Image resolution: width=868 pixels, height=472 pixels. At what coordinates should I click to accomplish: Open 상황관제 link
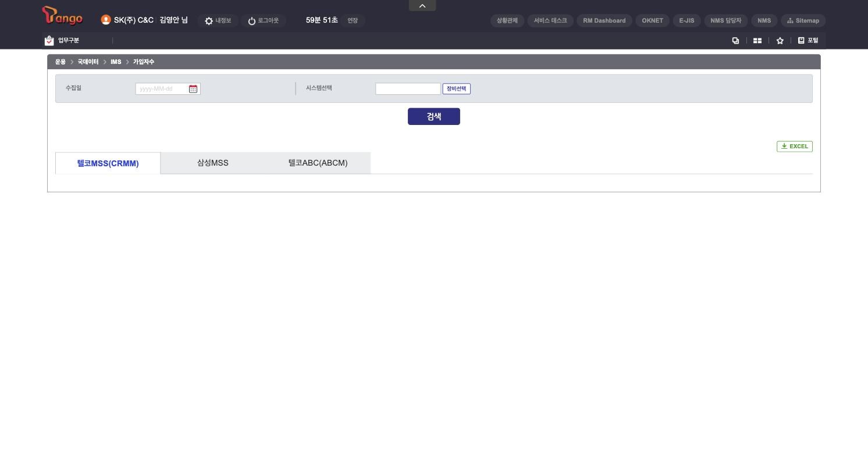click(507, 20)
